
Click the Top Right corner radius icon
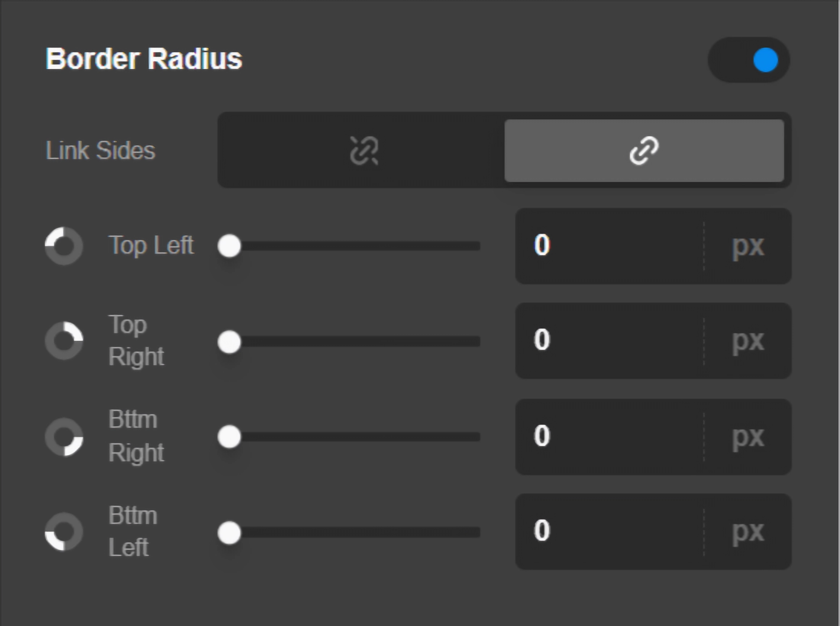[64, 341]
